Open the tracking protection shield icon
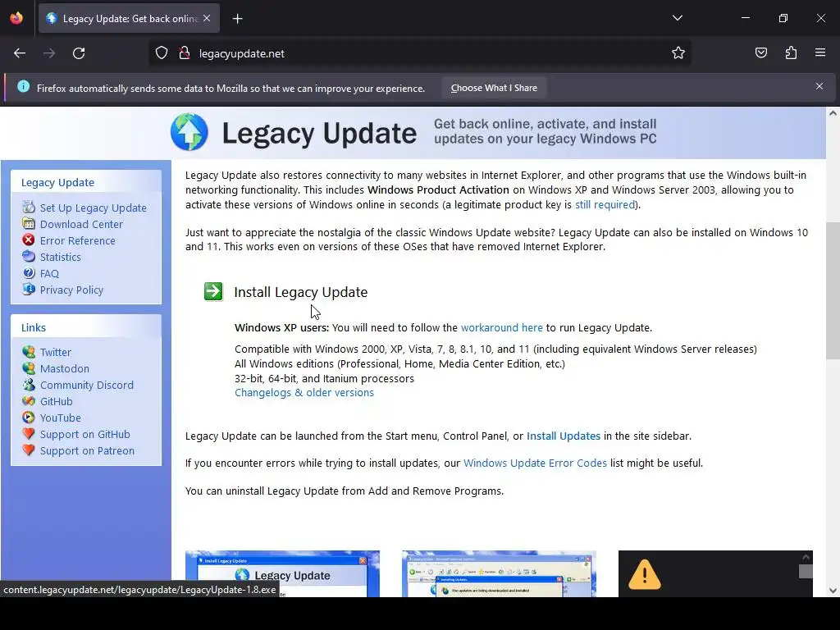This screenshot has height=630, width=840. [162, 53]
